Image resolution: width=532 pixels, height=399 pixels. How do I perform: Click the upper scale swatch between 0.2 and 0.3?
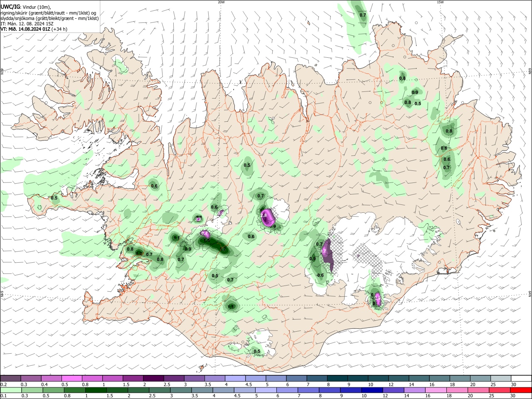10,378
